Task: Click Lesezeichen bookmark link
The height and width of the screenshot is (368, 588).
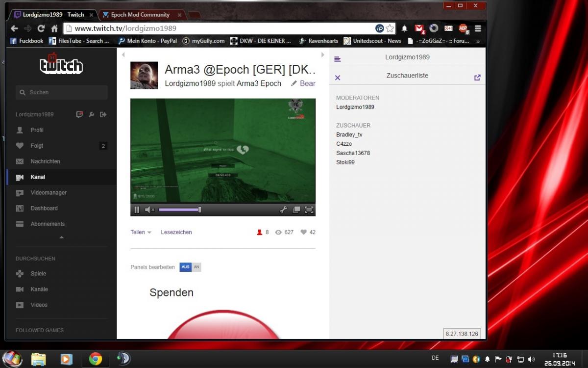Action: click(x=176, y=233)
